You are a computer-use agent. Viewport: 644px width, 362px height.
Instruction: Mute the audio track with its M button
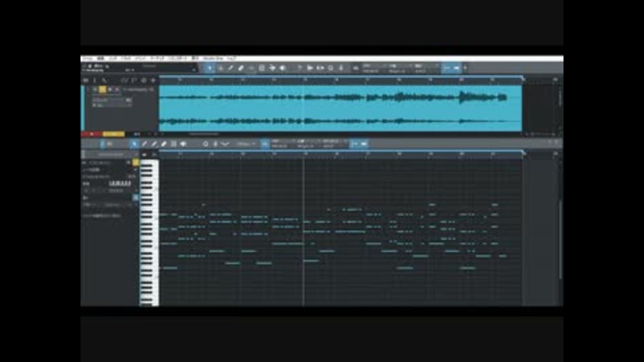pyautogui.click(x=95, y=89)
